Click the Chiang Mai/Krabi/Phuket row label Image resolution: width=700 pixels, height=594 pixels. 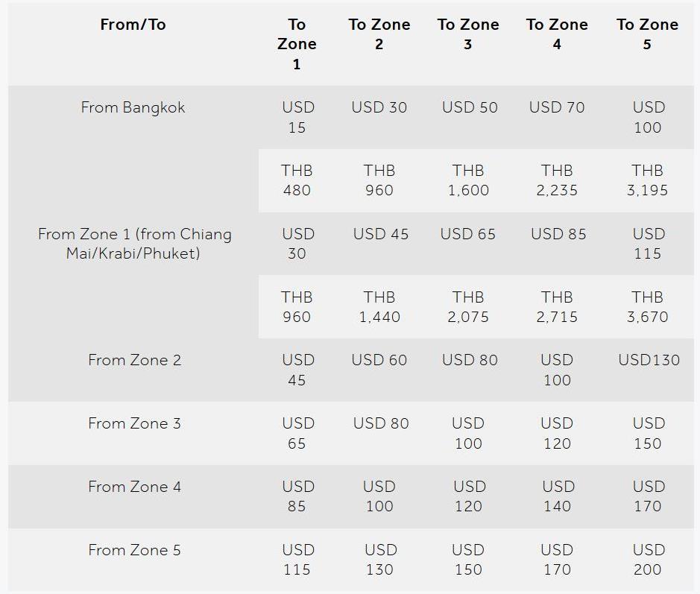coord(134,244)
